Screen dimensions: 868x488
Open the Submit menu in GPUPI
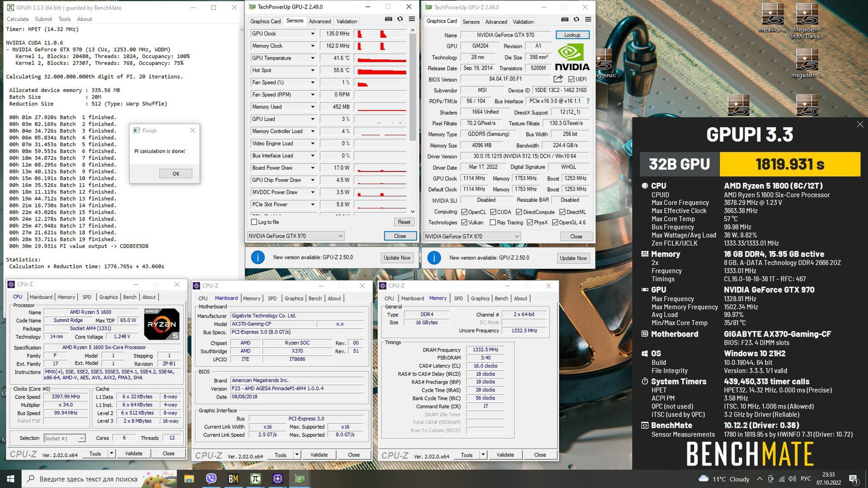(x=43, y=19)
